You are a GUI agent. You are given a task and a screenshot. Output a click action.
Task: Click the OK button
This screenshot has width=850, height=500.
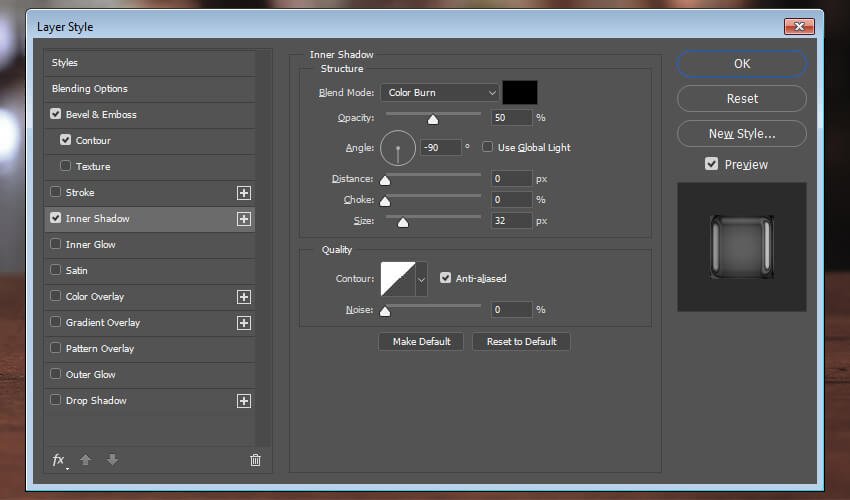(742, 64)
